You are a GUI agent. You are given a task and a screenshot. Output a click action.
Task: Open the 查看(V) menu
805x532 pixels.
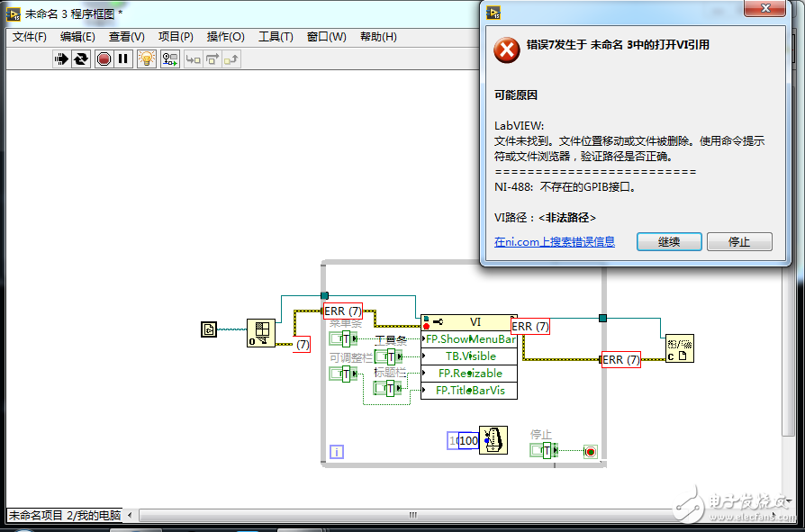tap(127, 37)
